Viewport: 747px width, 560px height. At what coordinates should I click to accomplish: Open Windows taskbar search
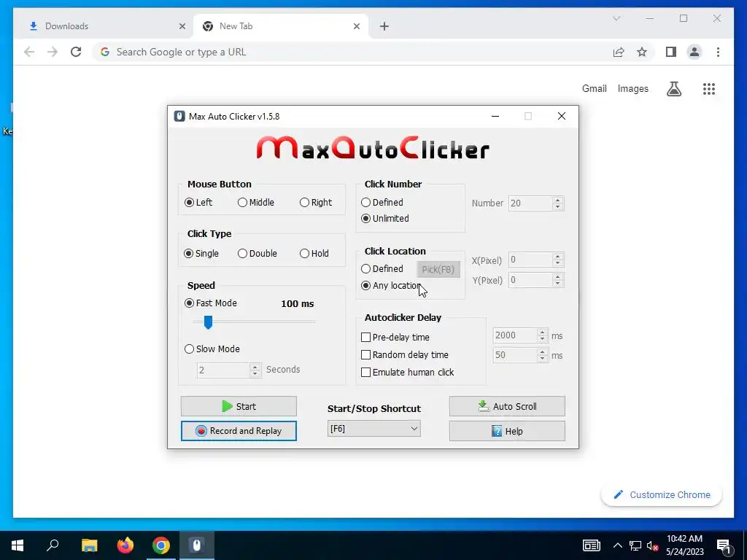tap(53, 545)
